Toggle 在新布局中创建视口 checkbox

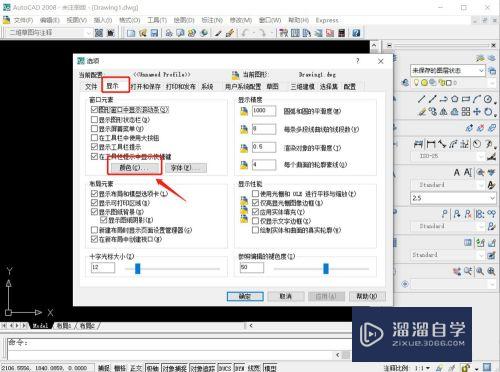94,239
